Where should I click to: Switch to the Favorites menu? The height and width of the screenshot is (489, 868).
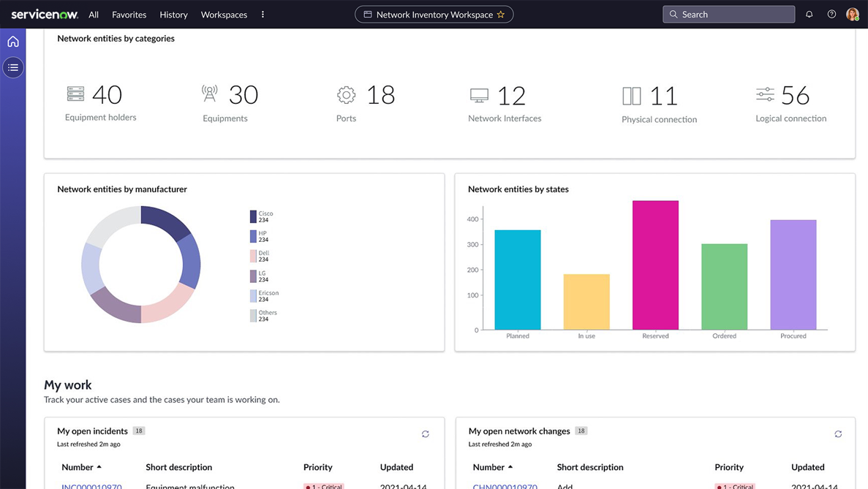[x=129, y=14]
